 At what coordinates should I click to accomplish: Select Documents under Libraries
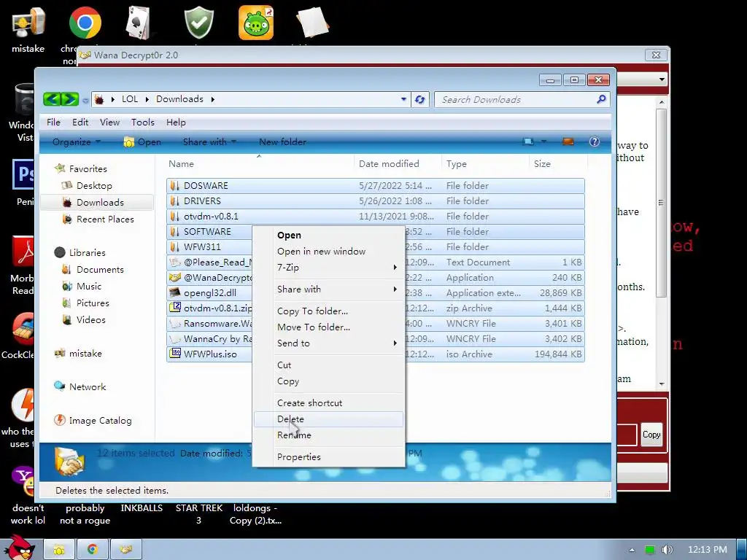[99, 270]
